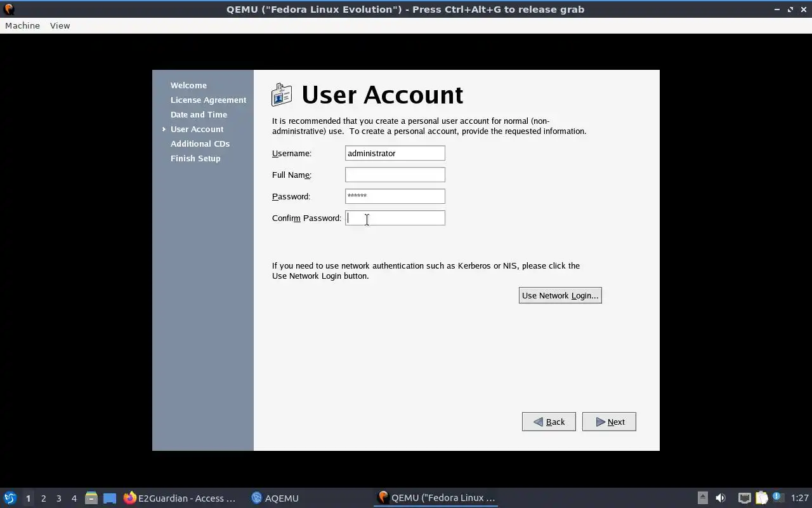Screen dimensions: 812x508
Task: Open the clipboard tray icon
Action: 761,498
